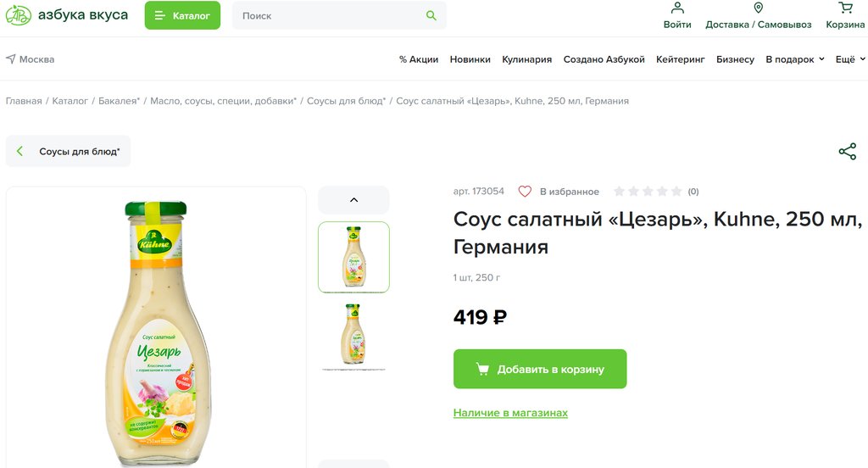Open the Корзина cart icon
Viewport: 868px width, 468px height.
pos(845,8)
